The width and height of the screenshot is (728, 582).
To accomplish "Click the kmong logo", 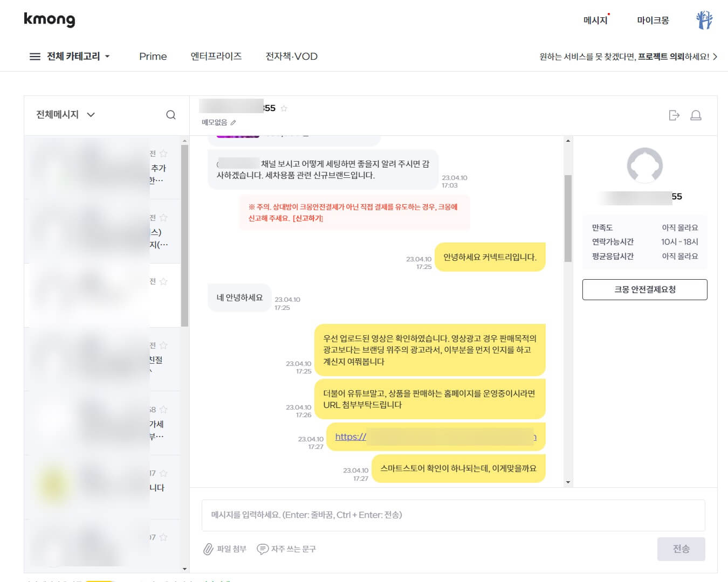I will click(x=49, y=19).
